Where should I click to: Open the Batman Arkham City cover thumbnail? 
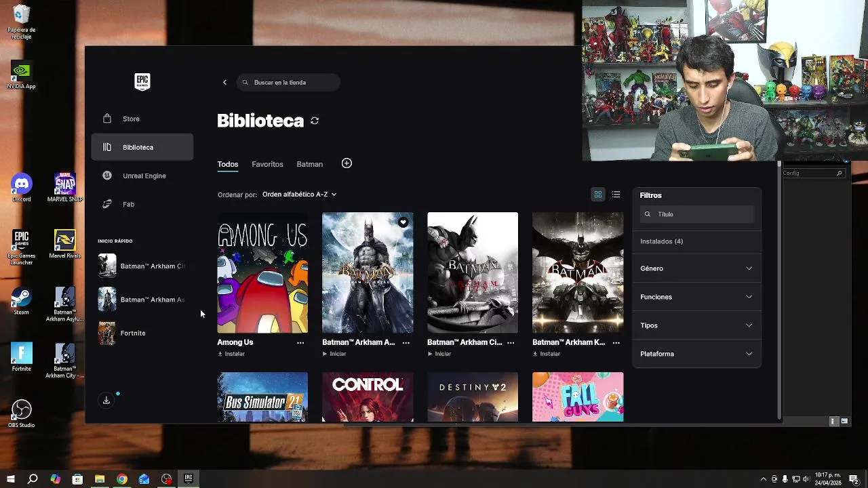[x=473, y=272]
